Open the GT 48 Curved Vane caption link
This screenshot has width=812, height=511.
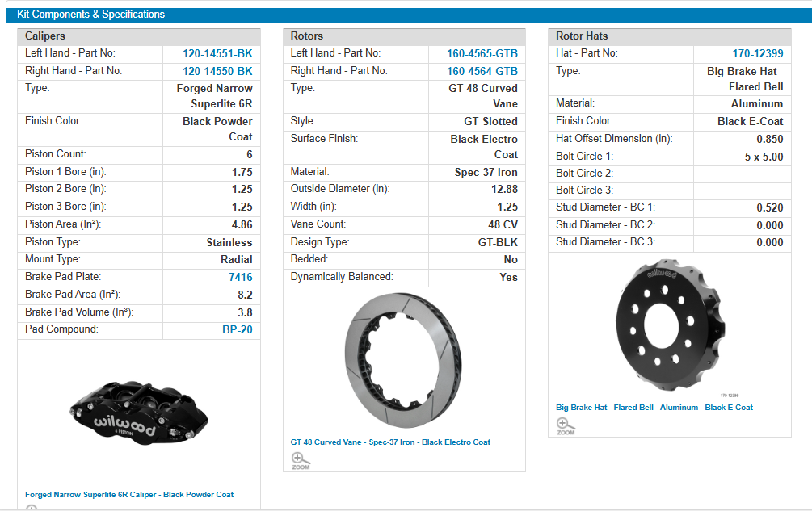coord(390,442)
